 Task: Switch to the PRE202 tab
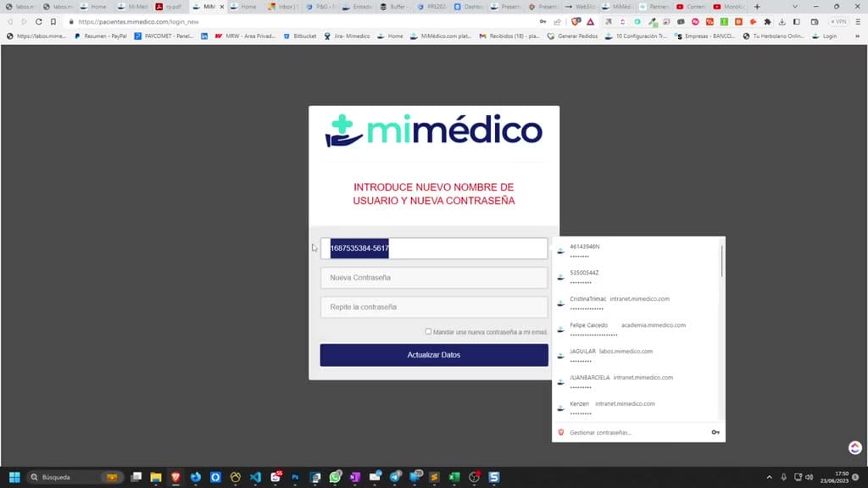pyautogui.click(x=431, y=7)
